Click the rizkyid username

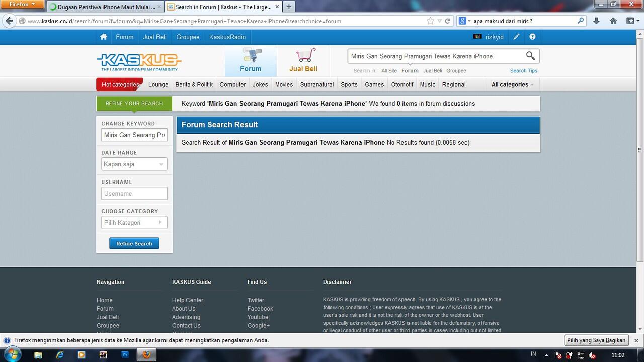coord(495,37)
